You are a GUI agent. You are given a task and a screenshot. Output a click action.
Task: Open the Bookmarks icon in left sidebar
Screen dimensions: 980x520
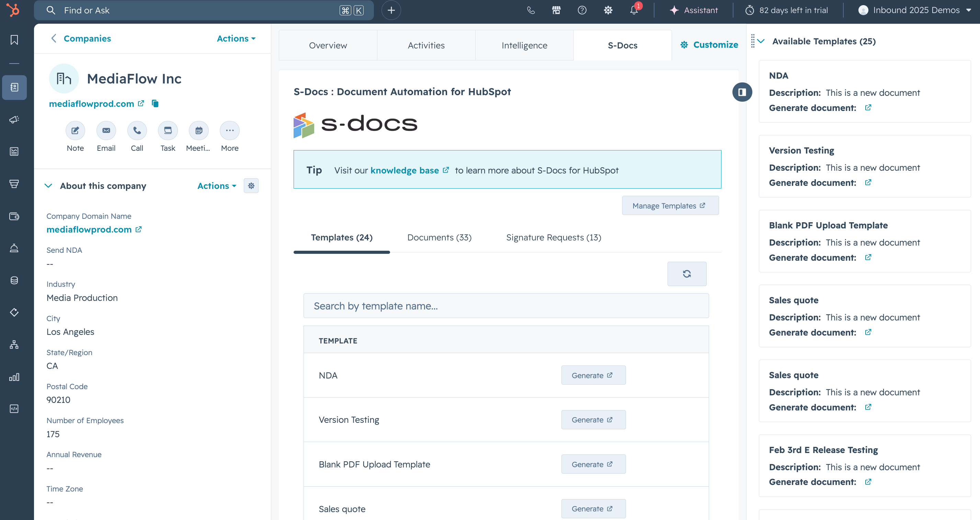[14, 40]
